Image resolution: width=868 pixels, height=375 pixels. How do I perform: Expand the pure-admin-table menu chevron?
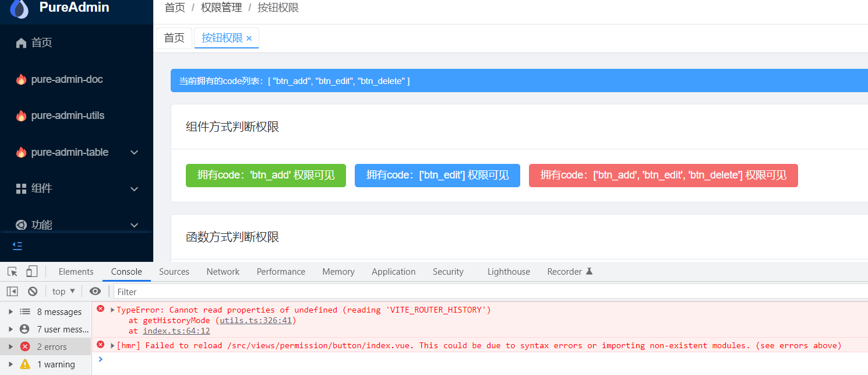pos(135,152)
